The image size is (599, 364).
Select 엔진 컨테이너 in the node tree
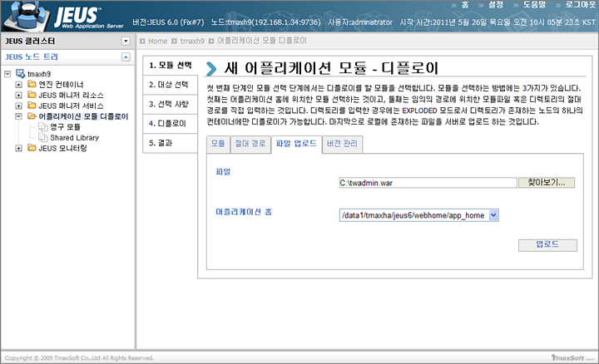[x=61, y=84]
